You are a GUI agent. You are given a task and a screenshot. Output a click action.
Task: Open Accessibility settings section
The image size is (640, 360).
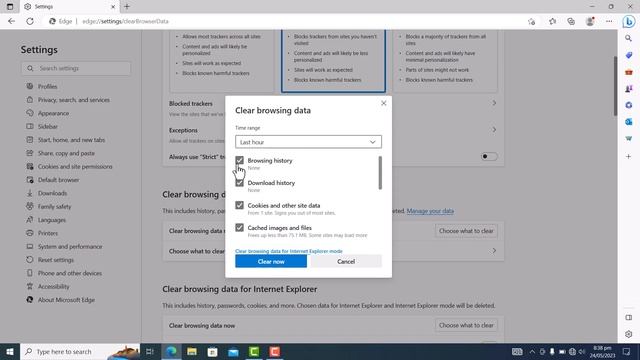click(53, 287)
